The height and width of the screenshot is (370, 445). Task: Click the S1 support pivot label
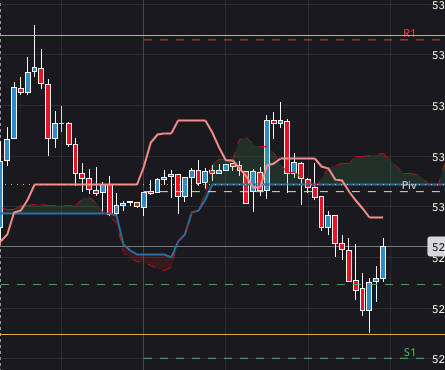(x=409, y=352)
